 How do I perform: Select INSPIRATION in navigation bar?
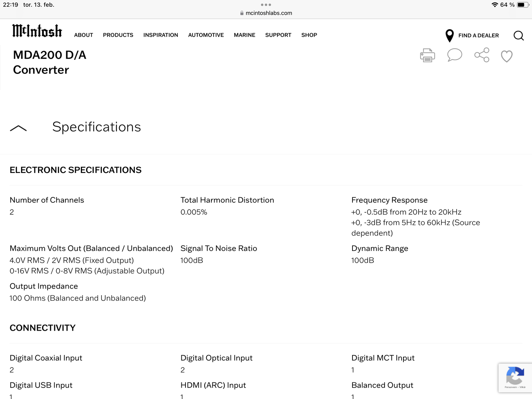[161, 35]
